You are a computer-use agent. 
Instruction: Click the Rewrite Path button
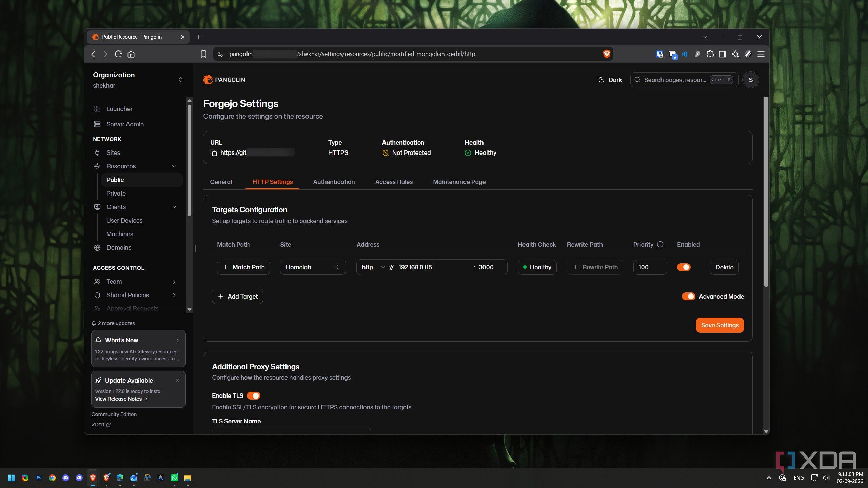[595, 267]
